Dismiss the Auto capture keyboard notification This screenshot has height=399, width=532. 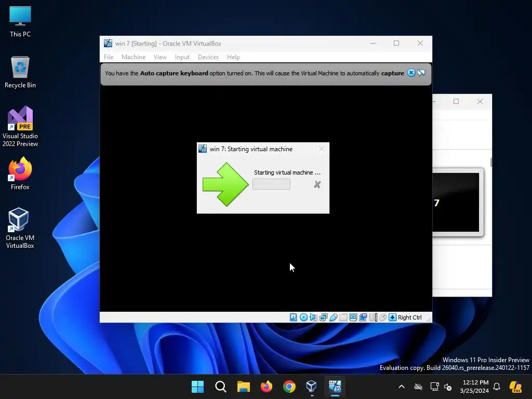(x=411, y=73)
